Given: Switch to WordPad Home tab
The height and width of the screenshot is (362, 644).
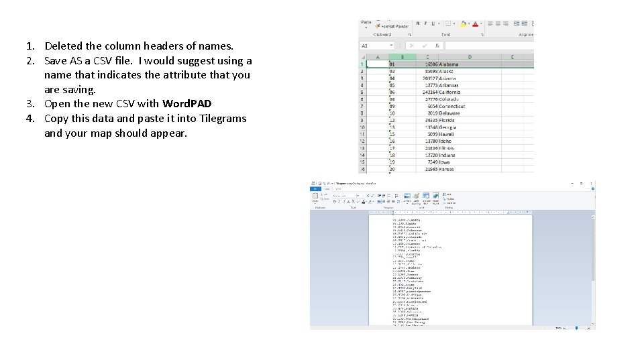Looking at the screenshot, I should pyautogui.click(x=328, y=189).
